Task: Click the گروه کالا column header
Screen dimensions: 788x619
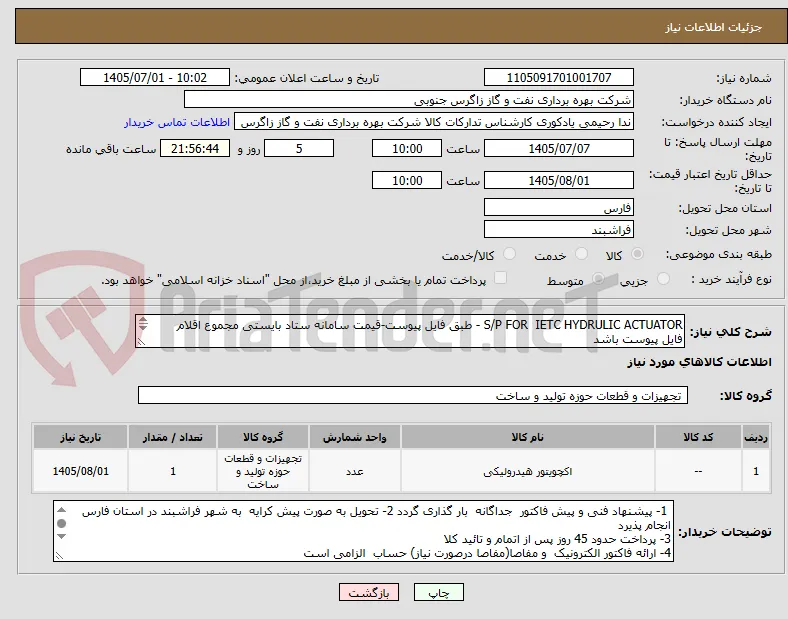Action: pyautogui.click(x=263, y=437)
